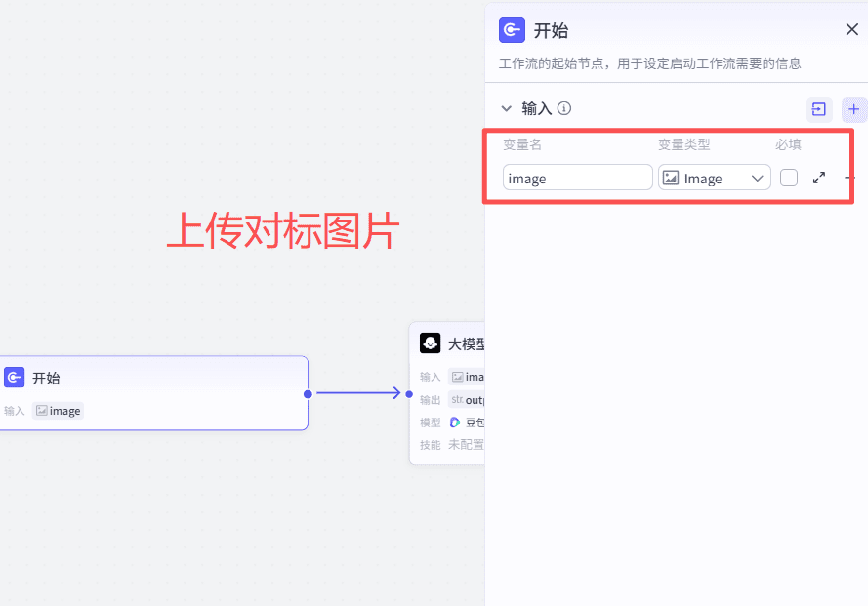The height and width of the screenshot is (606, 868).
Task: Click the 大模型 node icon on canvas
Action: 430,343
